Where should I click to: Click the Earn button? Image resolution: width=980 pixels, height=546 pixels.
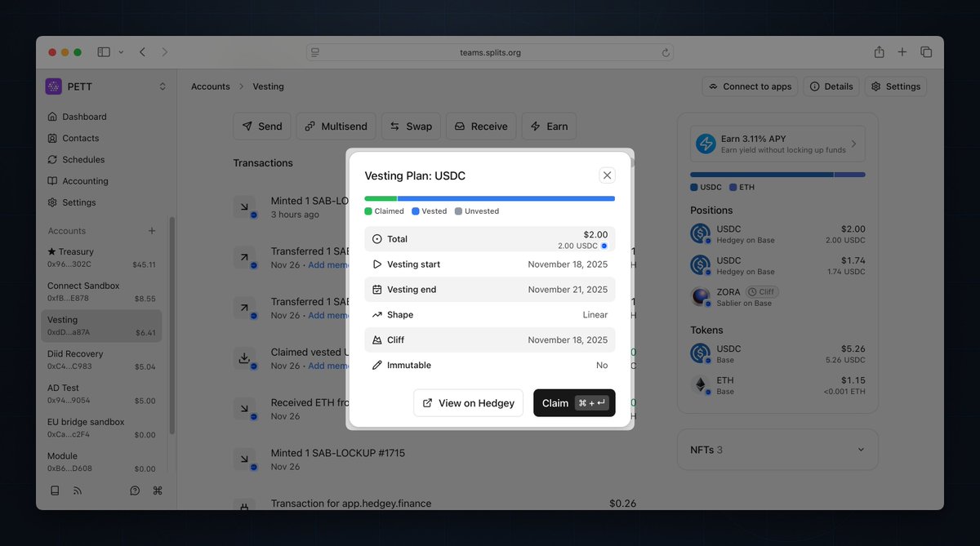pos(549,127)
